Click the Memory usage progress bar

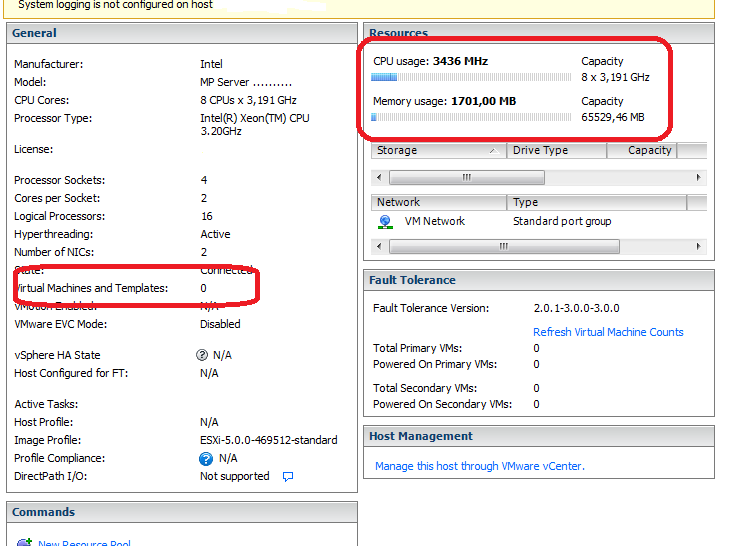click(x=471, y=117)
